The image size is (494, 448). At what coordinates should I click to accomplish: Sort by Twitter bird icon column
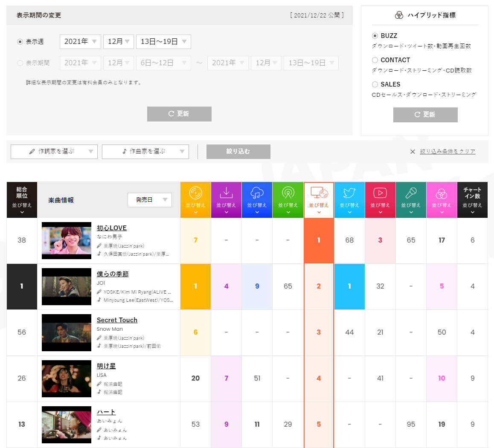pyautogui.click(x=349, y=200)
